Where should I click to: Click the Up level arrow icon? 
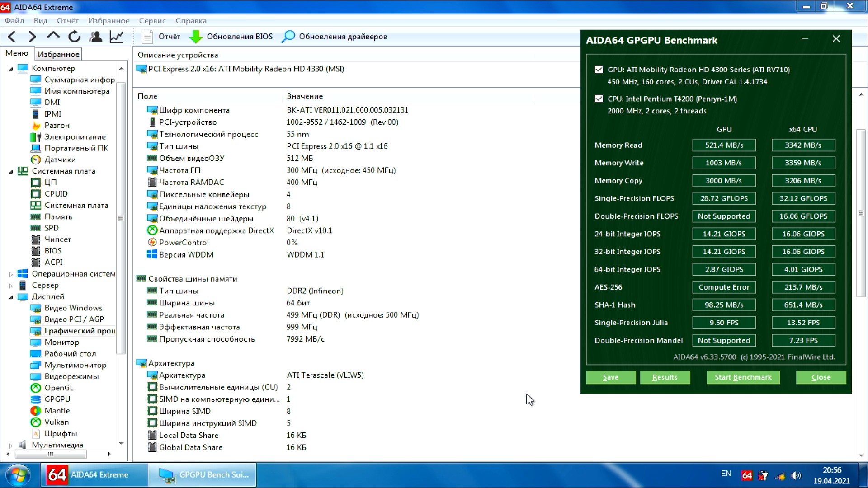pyautogui.click(x=53, y=36)
